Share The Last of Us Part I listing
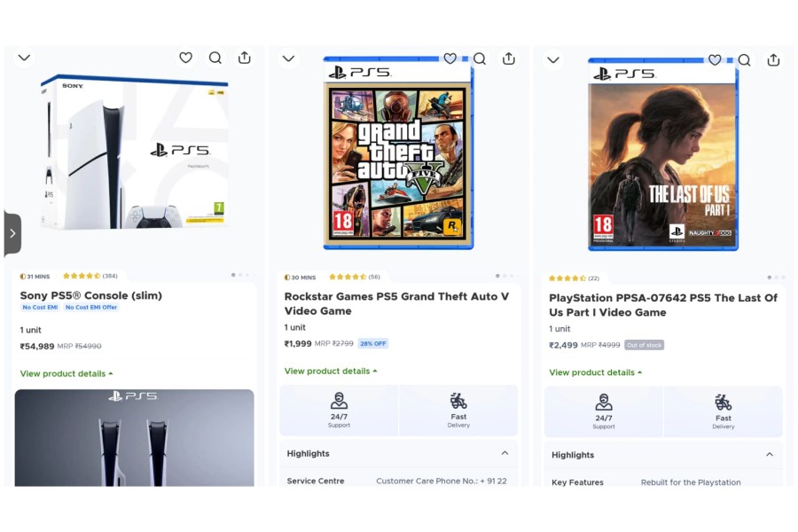The width and height of the screenshot is (798, 532). (773, 59)
